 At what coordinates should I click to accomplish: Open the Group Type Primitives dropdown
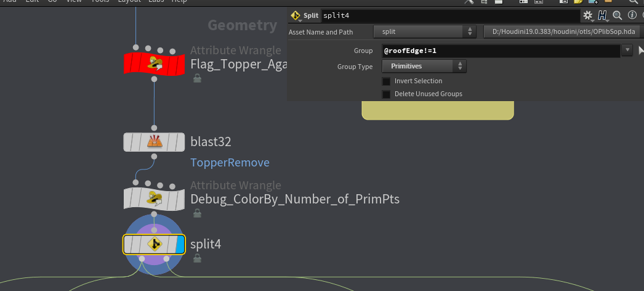point(425,66)
